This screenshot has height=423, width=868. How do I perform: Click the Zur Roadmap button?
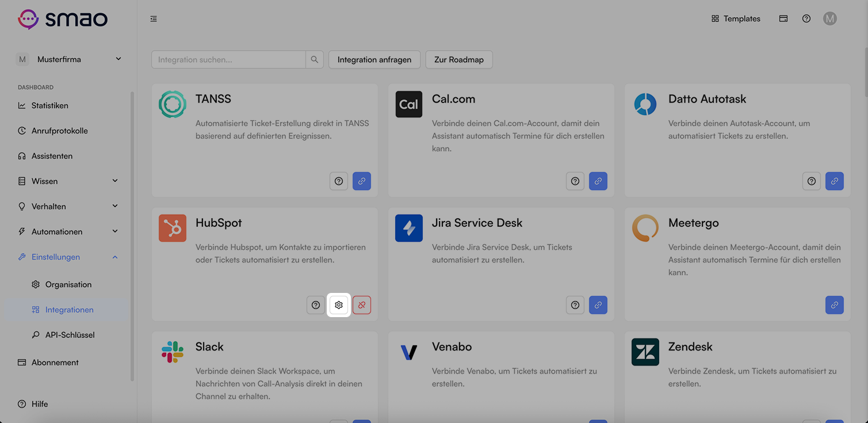tap(459, 59)
